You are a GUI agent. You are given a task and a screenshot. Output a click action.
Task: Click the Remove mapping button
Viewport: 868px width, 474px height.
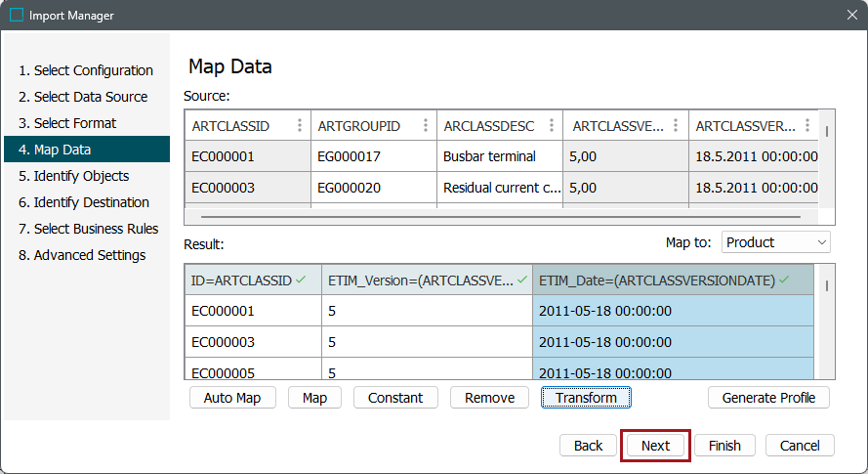coord(489,398)
